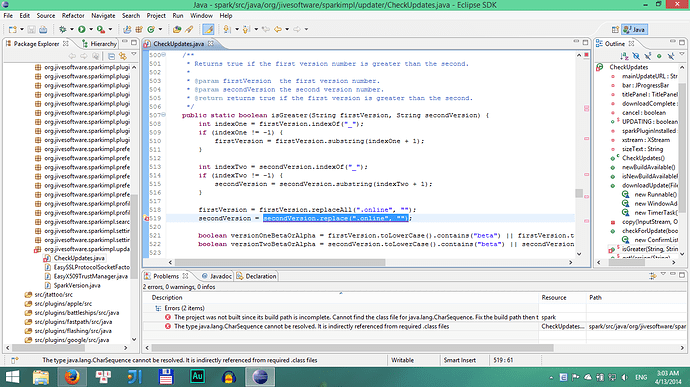Open the New file dropdown arrow
This screenshot has width=690, height=387.
pos(22,29)
